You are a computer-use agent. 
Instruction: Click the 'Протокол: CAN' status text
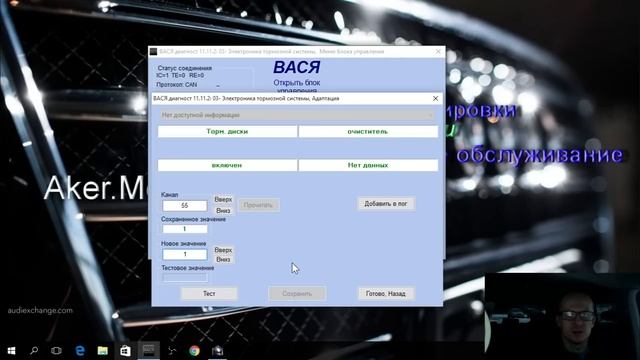pos(176,85)
